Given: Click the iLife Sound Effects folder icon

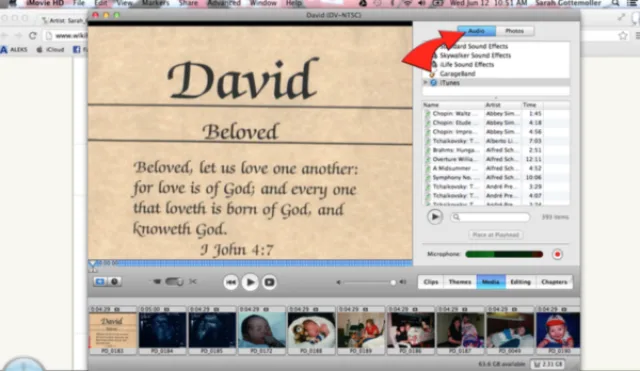Looking at the screenshot, I should click(x=434, y=64).
